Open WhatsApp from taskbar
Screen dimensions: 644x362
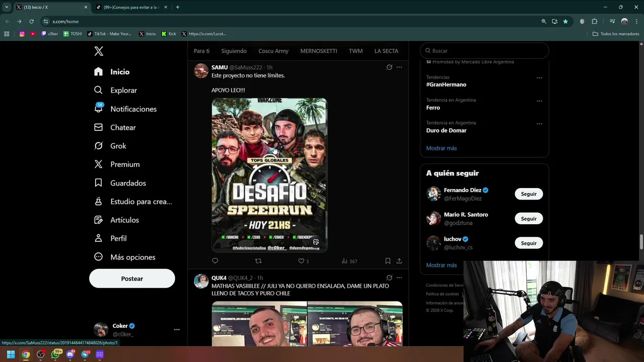pyautogui.click(x=56, y=354)
